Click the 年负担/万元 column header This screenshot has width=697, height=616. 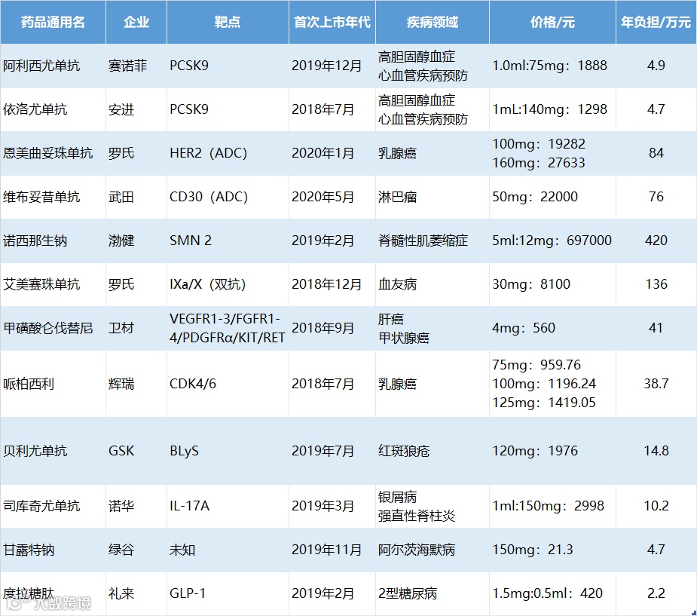pyautogui.click(x=656, y=22)
